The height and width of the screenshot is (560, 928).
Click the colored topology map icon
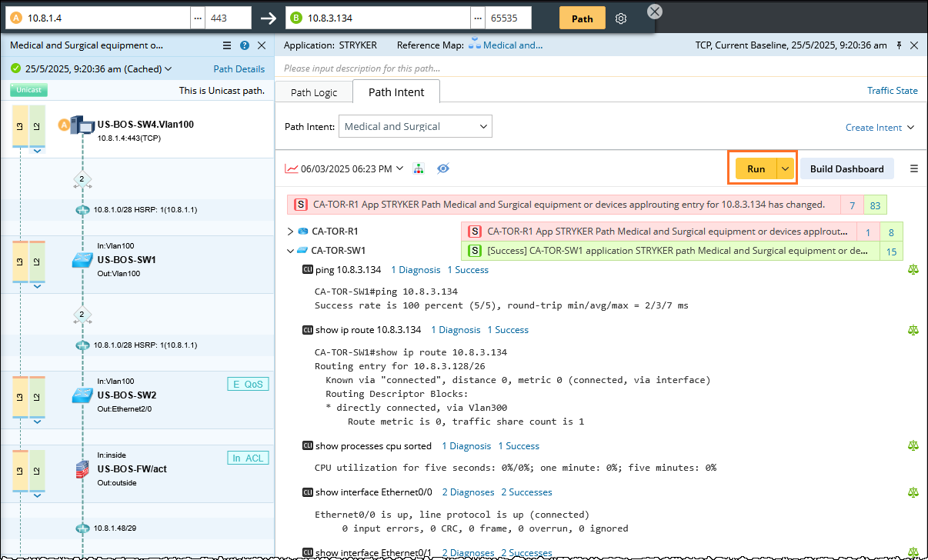point(419,168)
